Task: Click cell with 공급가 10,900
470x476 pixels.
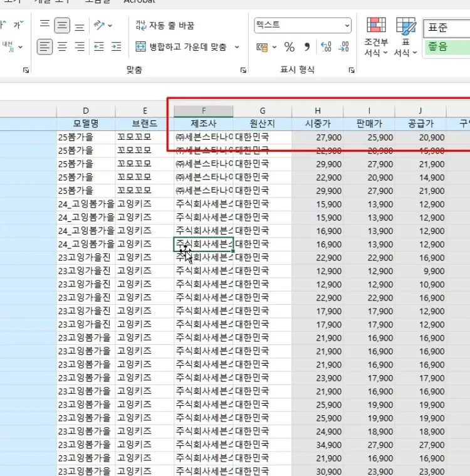Action: (420, 285)
